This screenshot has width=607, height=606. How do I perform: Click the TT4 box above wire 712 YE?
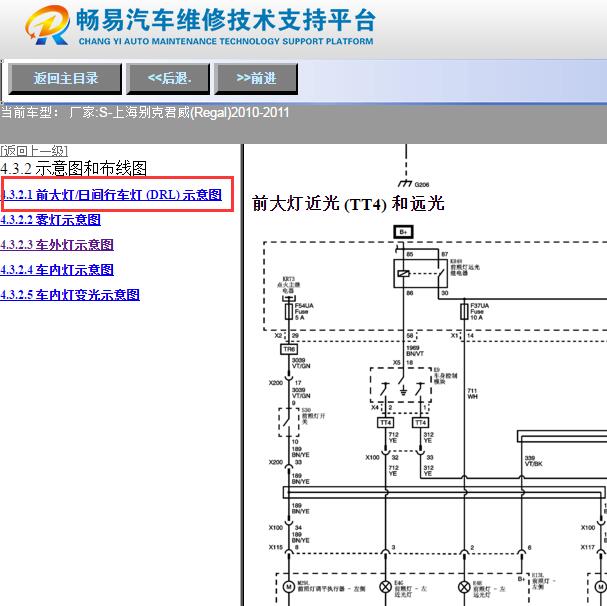[386, 422]
